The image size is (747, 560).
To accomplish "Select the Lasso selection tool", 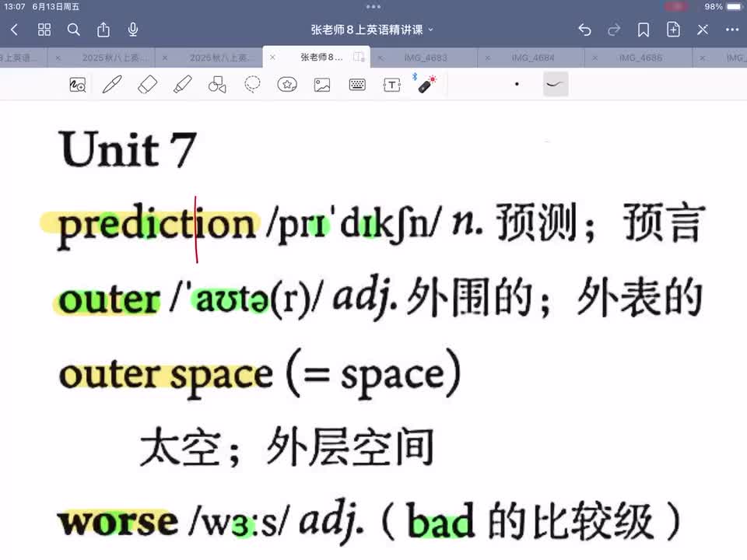I will pos(252,84).
